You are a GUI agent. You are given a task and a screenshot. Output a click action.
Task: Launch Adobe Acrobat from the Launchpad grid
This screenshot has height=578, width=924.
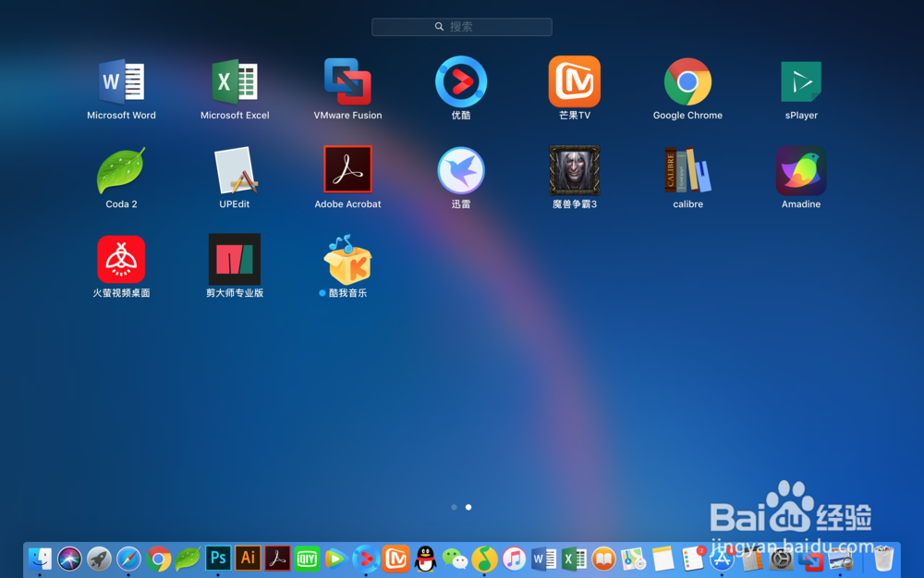tap(347, 169)
